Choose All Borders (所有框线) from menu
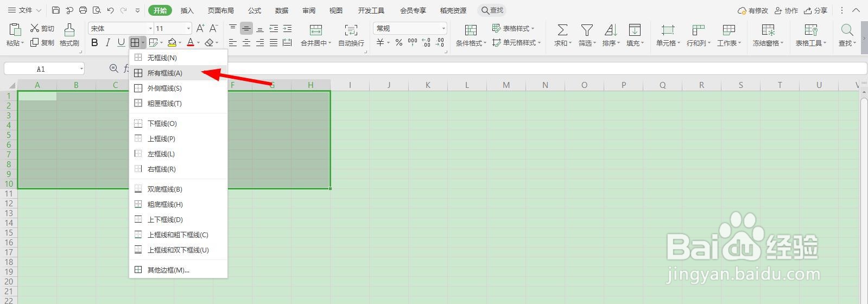868x304 pixels. click(x=178, y=73)
